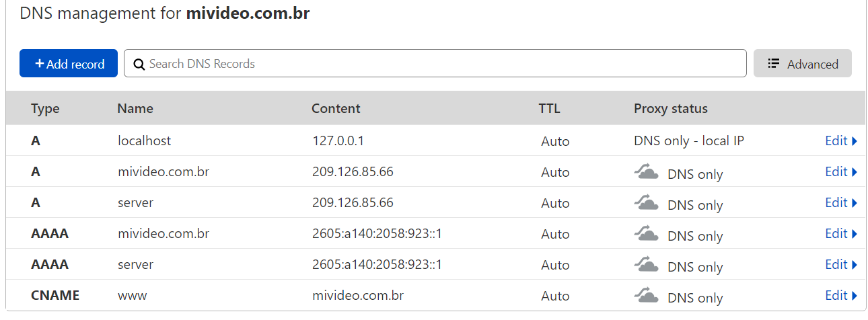Click the Proxy status column header
The width and height of the screenshot is (868, 320).
click(670, 109)
